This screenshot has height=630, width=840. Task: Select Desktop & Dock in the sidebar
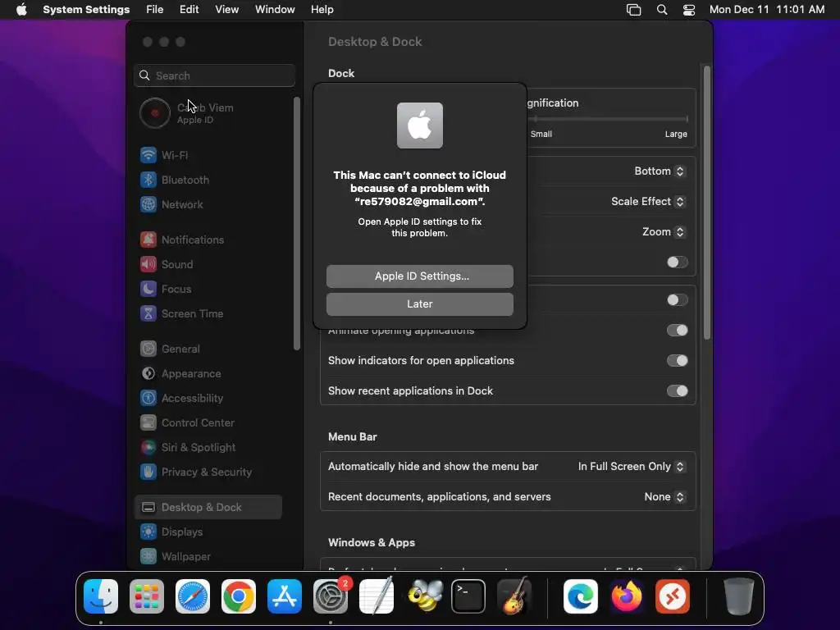(x=208, y=507)
